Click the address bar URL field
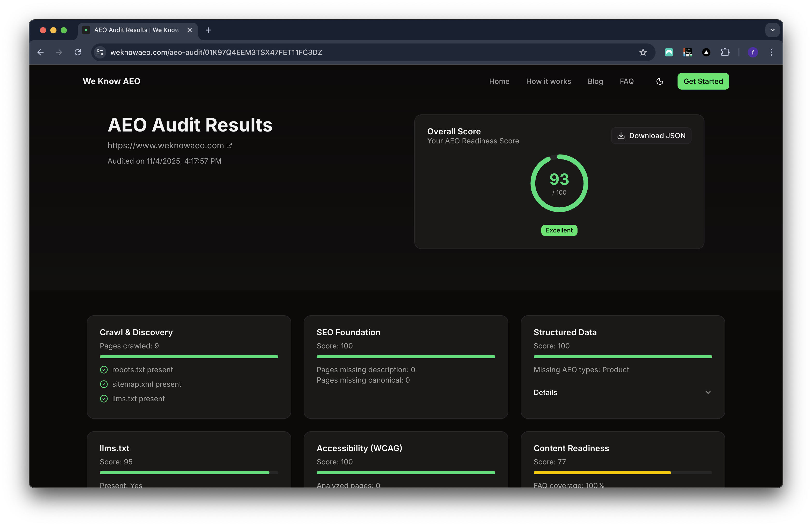This screenshot has width=812, height=526. [341, 52]
